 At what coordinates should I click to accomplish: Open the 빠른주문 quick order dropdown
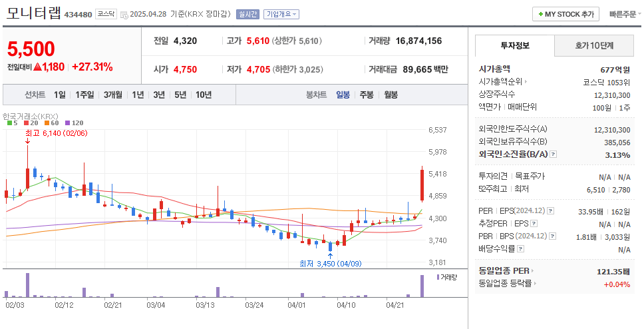click(625, 15)
